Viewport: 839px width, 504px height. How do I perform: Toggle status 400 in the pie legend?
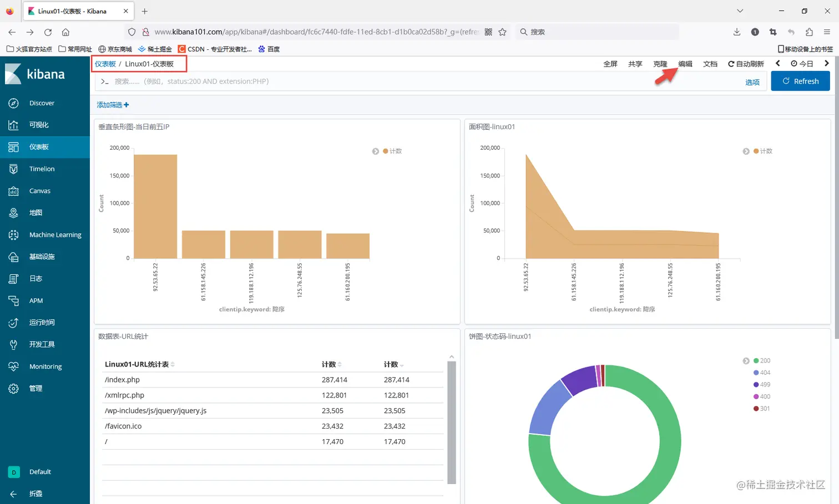762,397
